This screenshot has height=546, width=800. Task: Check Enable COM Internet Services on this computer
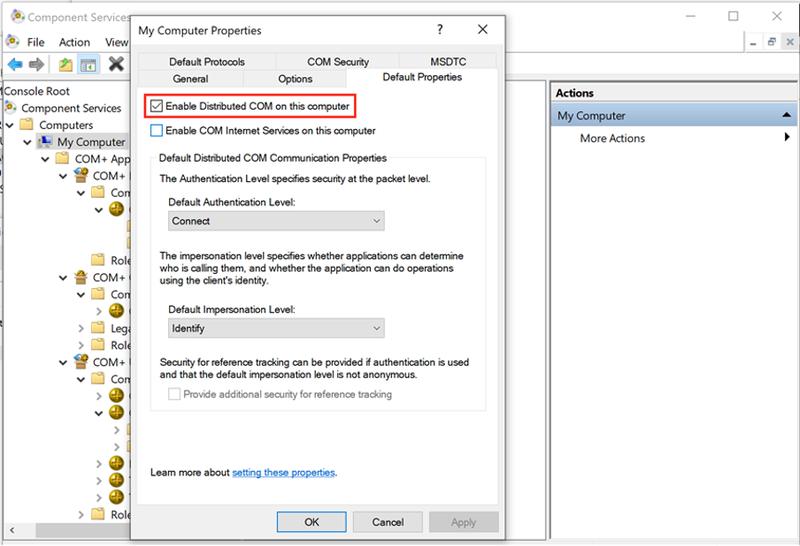[157, 130]
